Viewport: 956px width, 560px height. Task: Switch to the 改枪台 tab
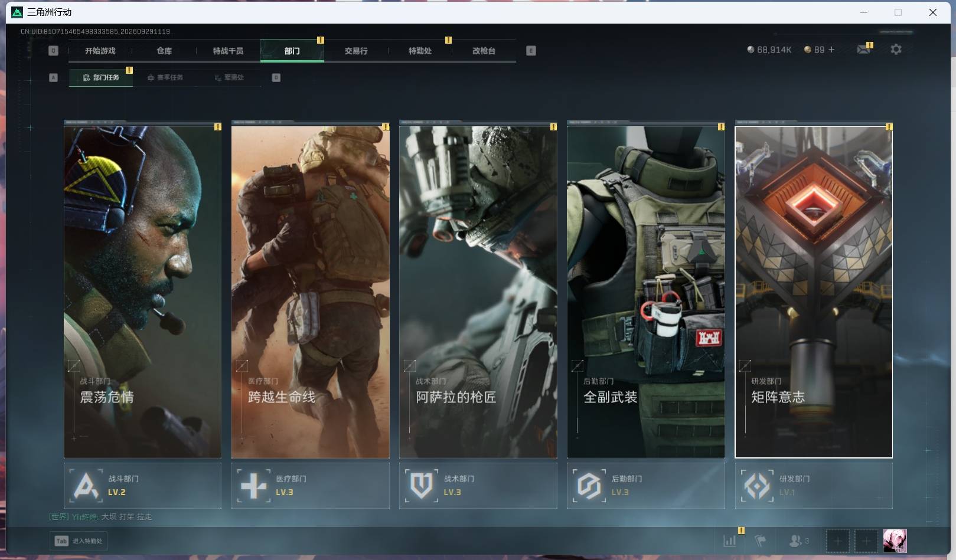pos(484,51)
